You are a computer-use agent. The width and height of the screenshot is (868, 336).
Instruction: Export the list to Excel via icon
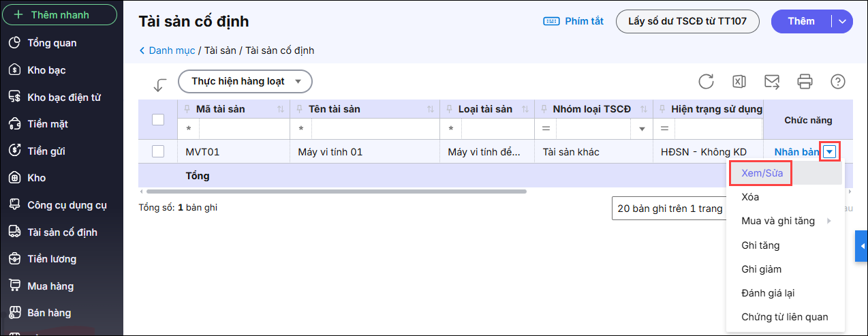[x=739, y=82]
